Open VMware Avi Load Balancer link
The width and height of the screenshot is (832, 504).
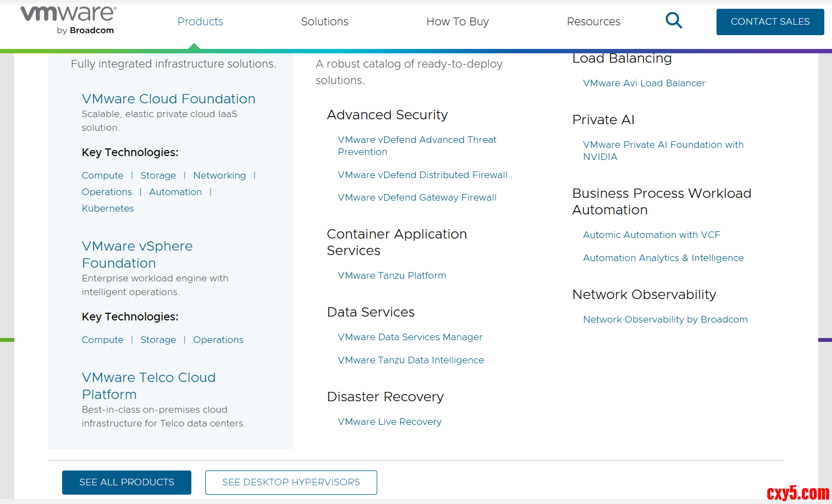pyautogui.click(x=644, y=83)
